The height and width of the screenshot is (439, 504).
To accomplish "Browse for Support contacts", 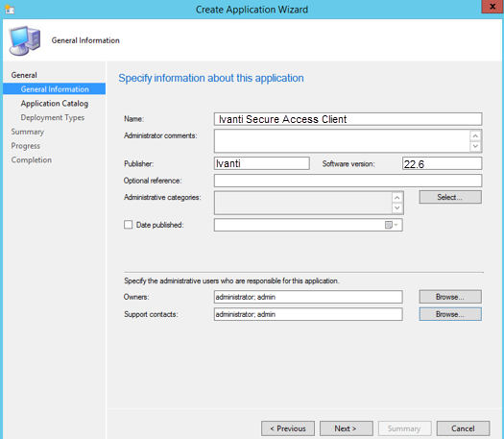I will [450, 314].
